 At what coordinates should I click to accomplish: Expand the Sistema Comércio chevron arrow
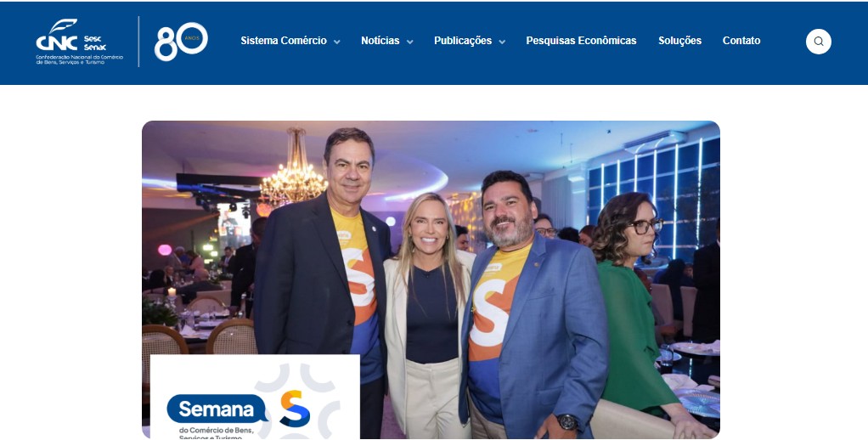336,42
